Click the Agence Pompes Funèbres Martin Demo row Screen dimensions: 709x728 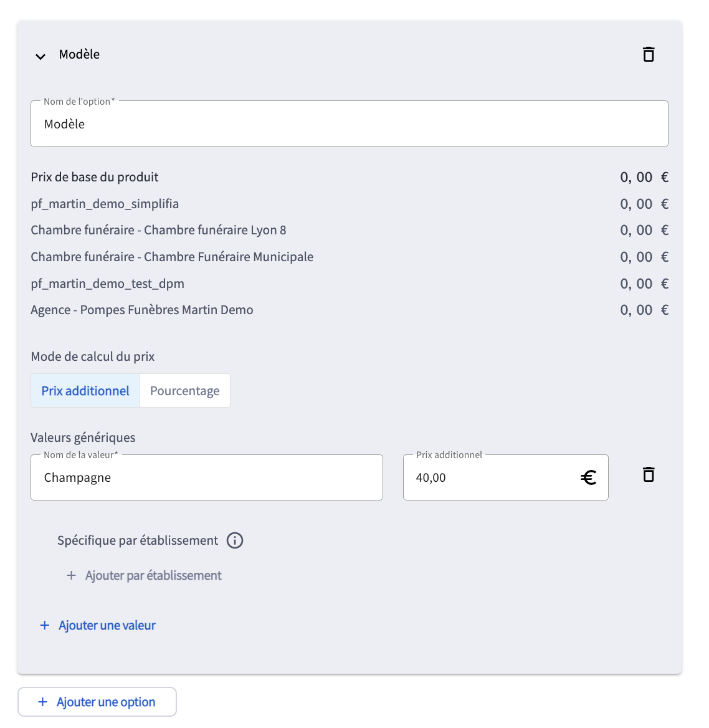350,310
